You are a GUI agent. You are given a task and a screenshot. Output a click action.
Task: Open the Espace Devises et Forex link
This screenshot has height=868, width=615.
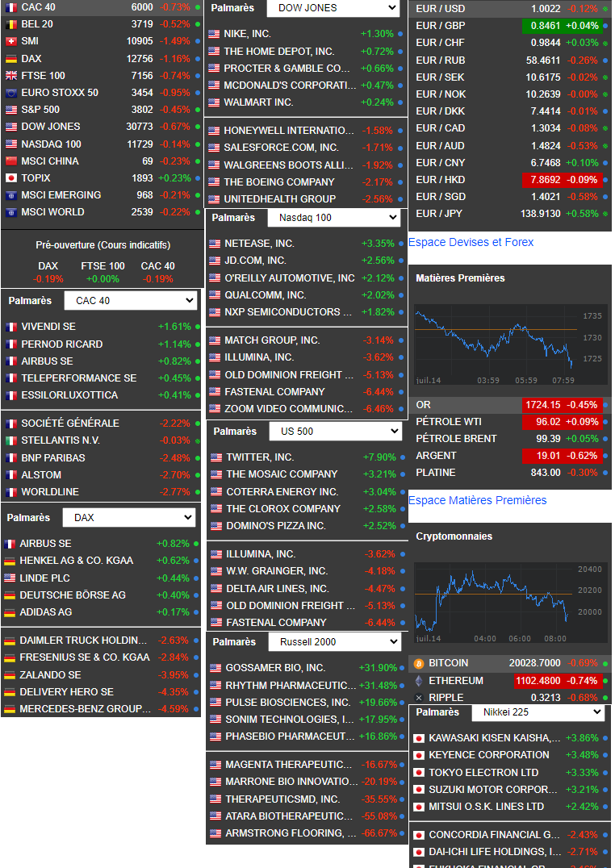471,243
